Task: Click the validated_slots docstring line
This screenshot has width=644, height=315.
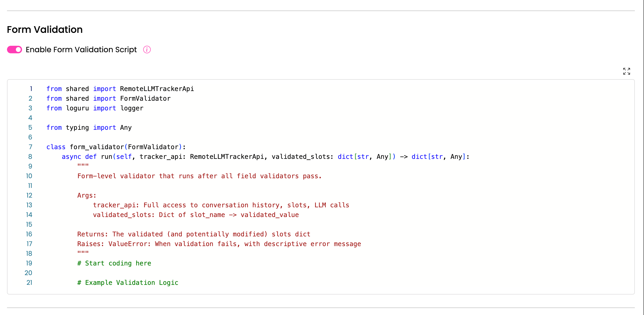Action: [196, 215]
